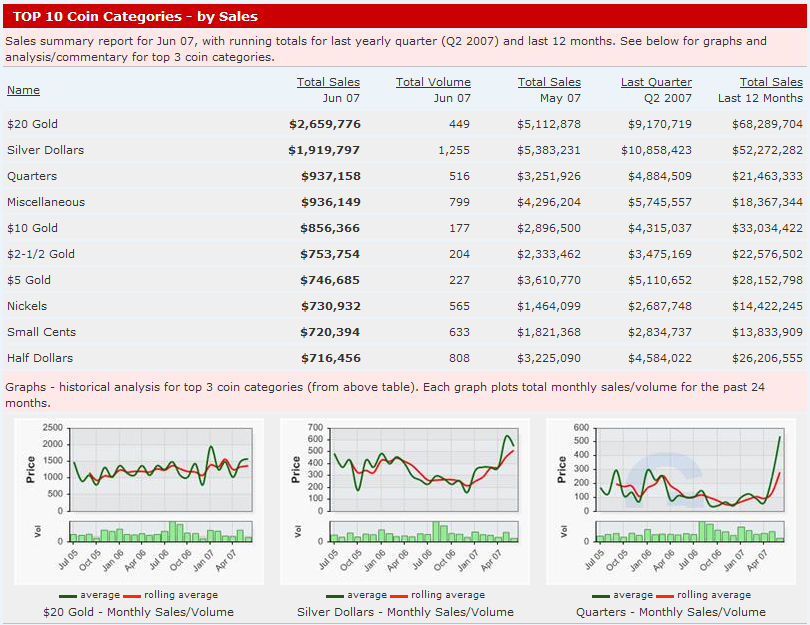The height and width of the screenshot is (625, 810).
Task: Click the $52,272,282 twelve-month total
Action: point(767,150)
